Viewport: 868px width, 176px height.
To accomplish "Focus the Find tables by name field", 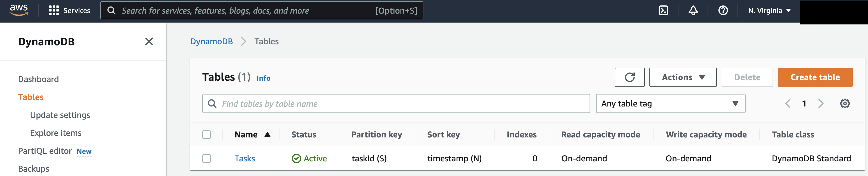I will (x=401, y=104).
